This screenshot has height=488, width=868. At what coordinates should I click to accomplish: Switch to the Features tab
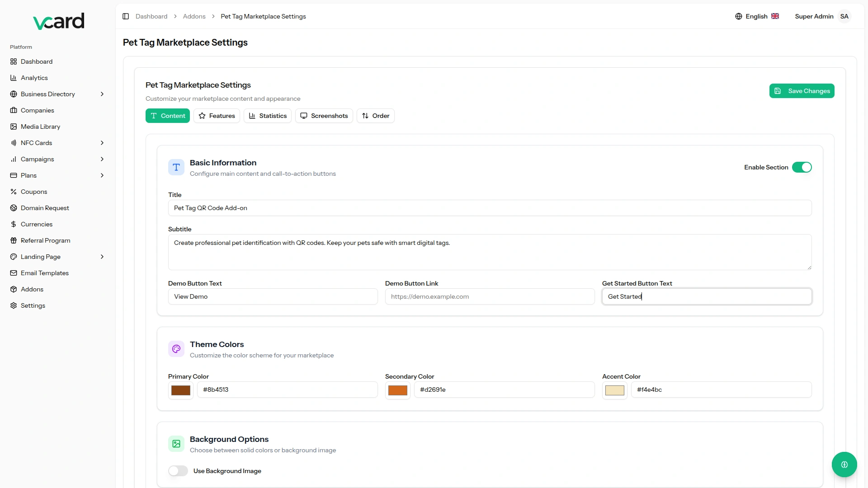pos(217,116)
